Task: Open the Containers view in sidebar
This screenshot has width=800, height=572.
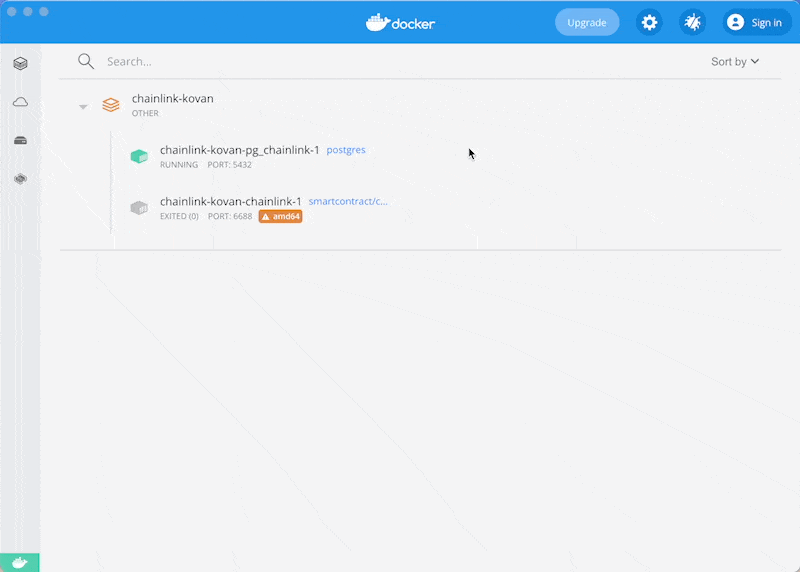Action: tap(20, 63)
